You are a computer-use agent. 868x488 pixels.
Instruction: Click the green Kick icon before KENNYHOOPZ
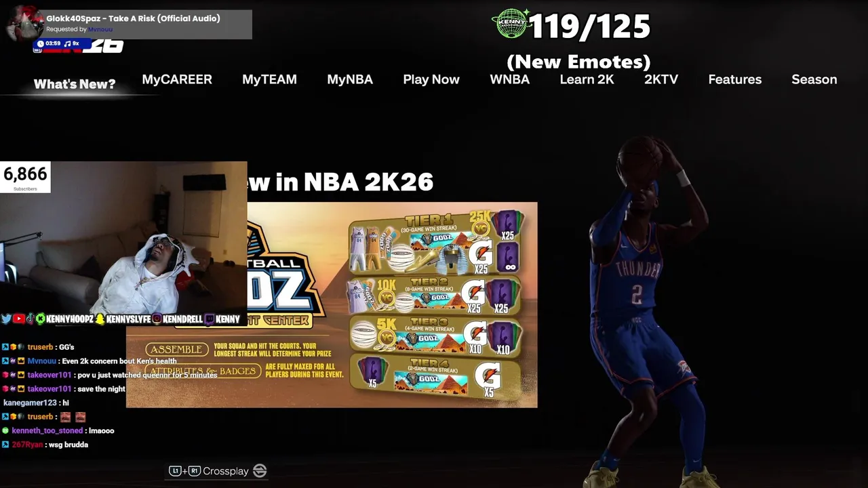coord(41,319)
